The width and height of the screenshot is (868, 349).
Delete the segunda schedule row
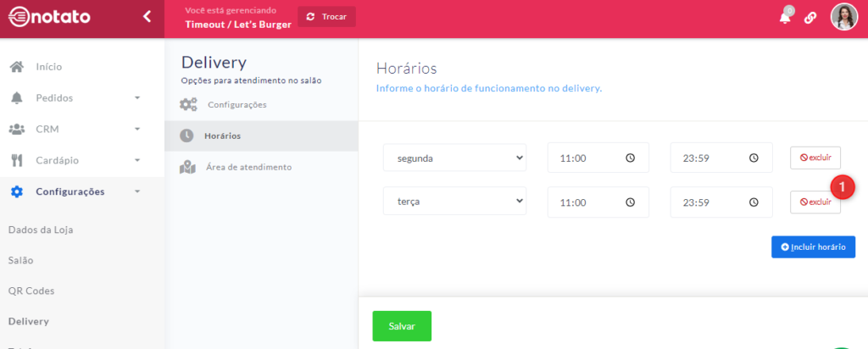tap(815, 158)
